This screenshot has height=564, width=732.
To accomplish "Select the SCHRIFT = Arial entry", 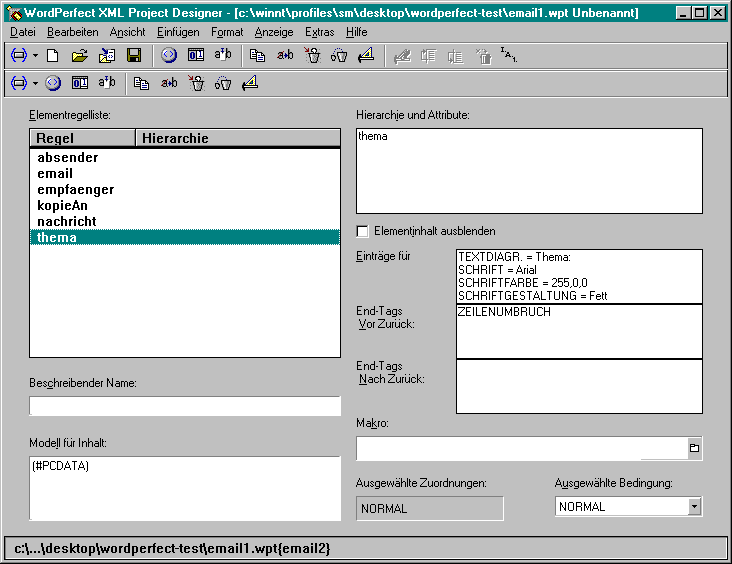I will 497,270.
